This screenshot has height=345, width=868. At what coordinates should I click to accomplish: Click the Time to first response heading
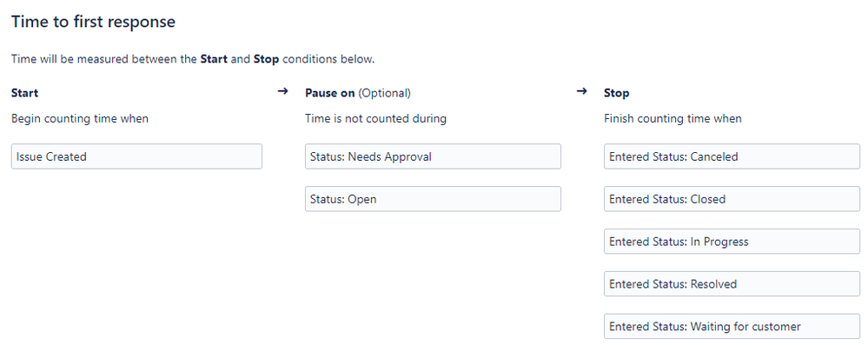tap(93, 22)
